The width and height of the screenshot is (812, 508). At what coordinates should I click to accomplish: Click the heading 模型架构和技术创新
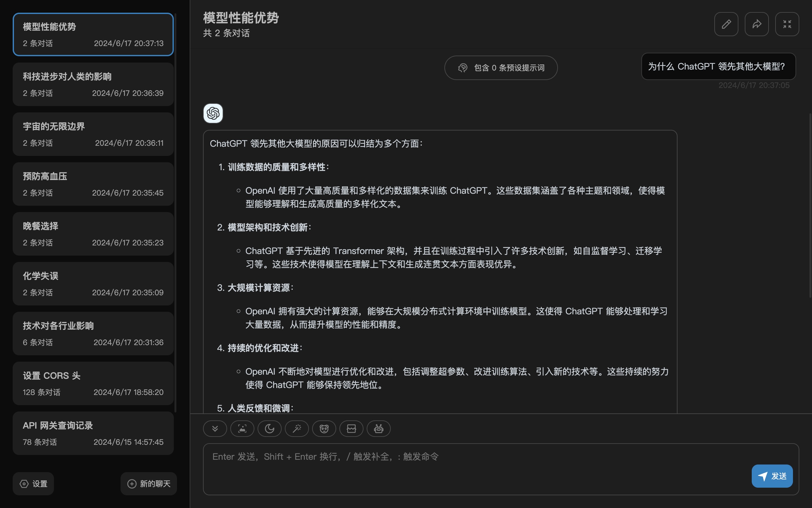coord(268,227)
